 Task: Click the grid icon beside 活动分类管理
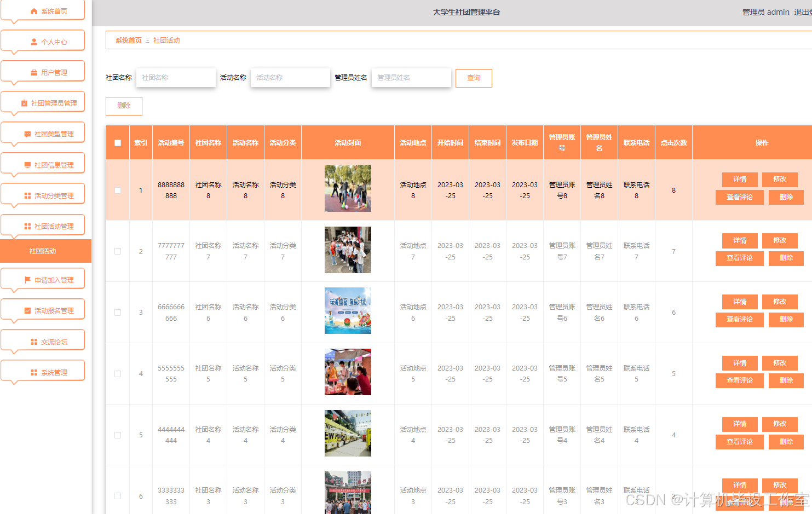(x=27, y=196)
